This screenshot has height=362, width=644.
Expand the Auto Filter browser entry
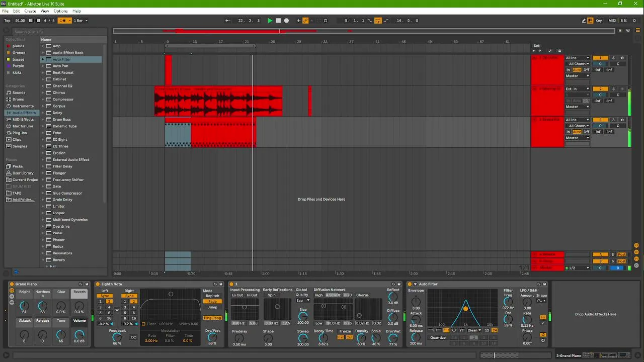(42, 59)
